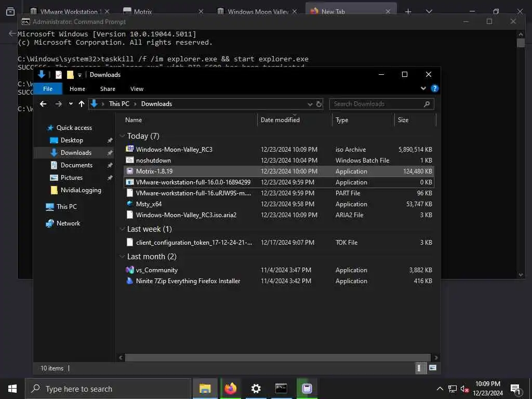Click the Back arrow in Explorer

point(43,104)
